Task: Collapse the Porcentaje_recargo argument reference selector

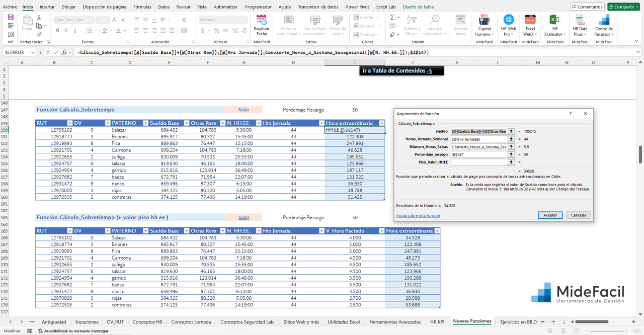Action: [511, 154]
